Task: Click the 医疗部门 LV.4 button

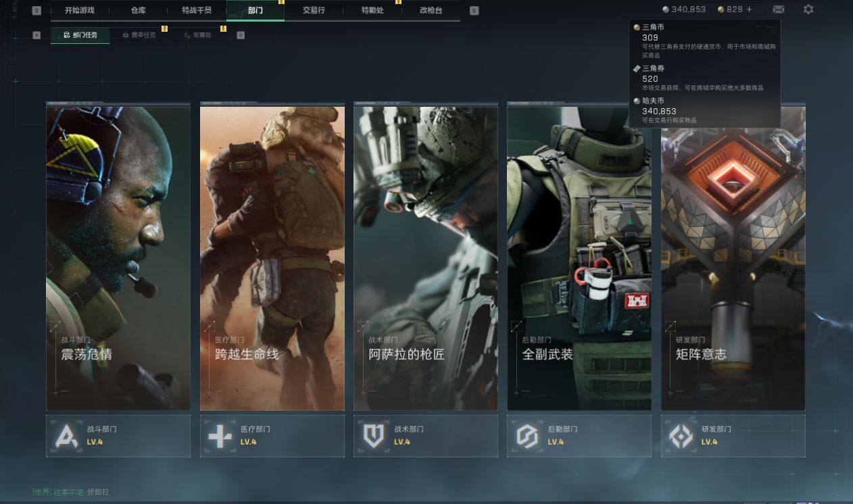Action: tap(272, 436)
